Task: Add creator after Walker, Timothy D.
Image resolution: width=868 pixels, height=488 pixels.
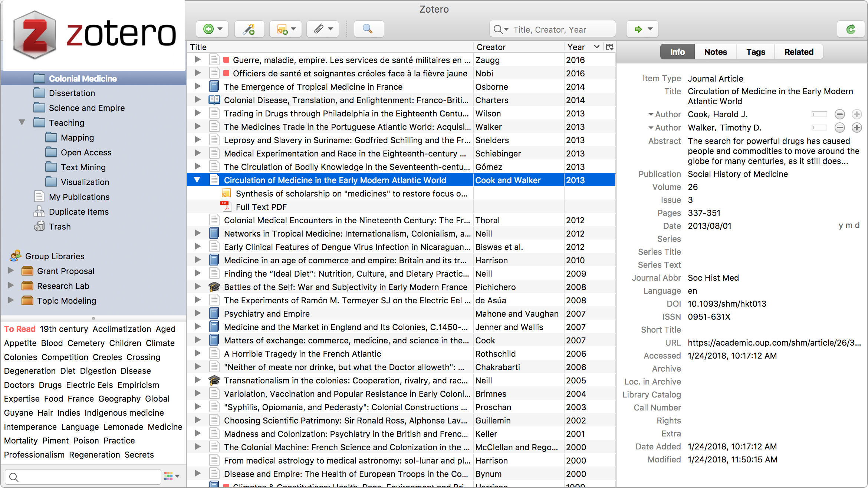Action: coord(857,128)
